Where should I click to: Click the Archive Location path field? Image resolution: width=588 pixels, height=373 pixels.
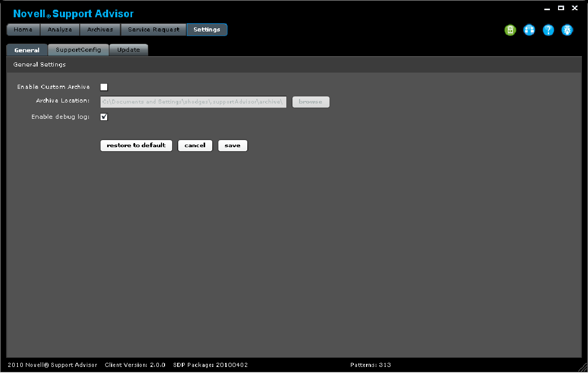pyautogui.click(x=193, y=102)
